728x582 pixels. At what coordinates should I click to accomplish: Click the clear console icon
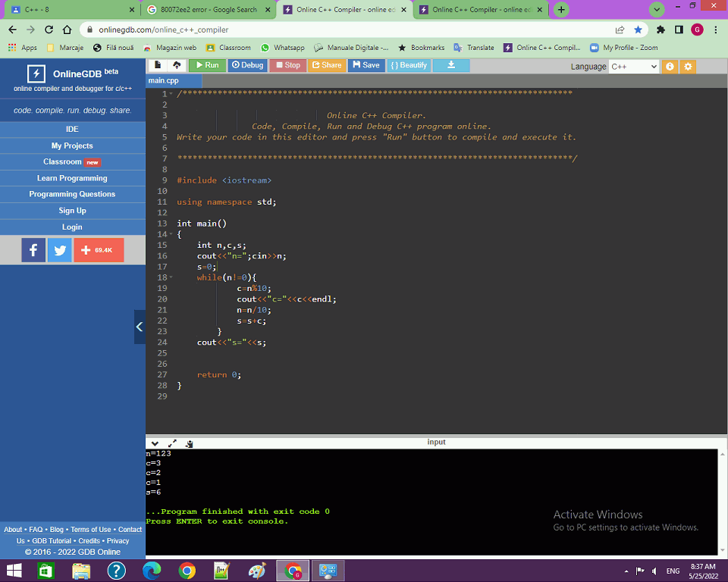tap(189, 443)
